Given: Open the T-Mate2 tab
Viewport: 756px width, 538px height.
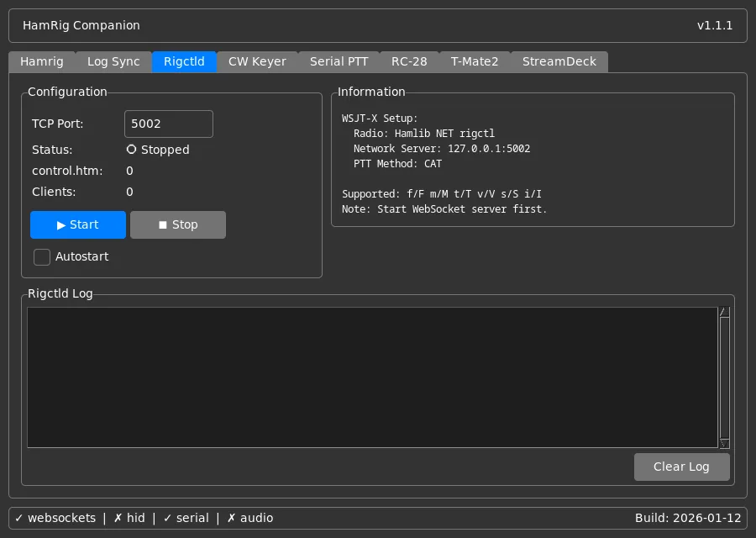Looking at the screenshot, I should tap(475, 61).
